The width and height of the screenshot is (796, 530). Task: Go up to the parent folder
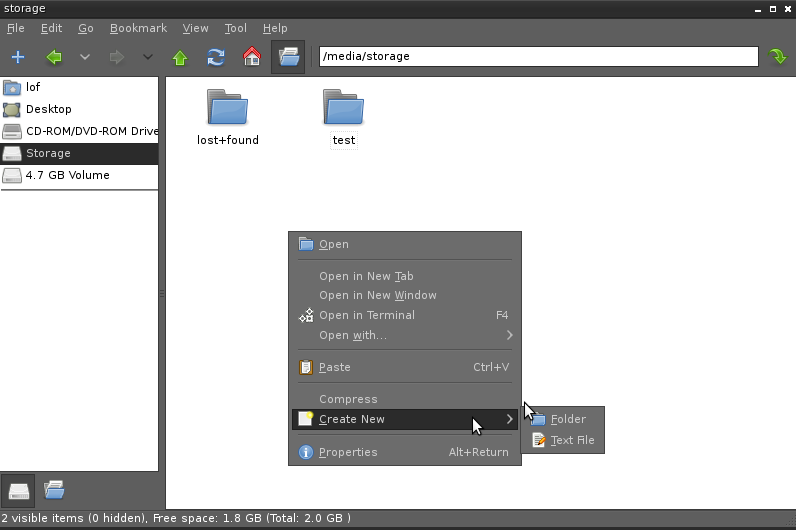[180, 57]
